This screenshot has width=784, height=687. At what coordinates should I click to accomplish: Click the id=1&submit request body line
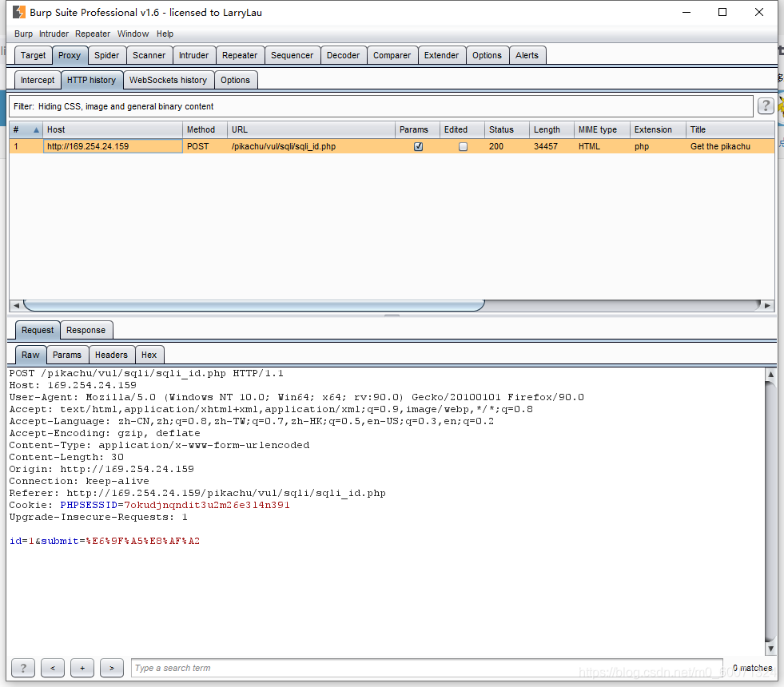(105, 541)
